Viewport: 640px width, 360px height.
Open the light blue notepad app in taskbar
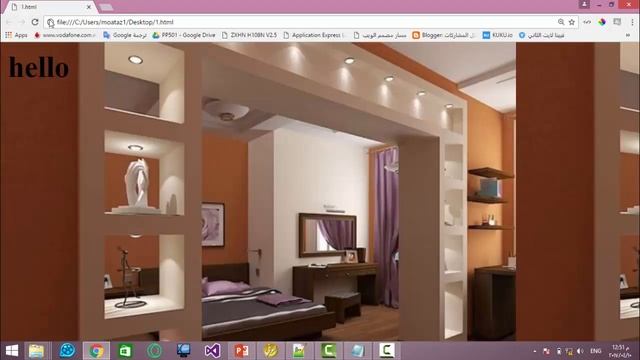[x=358, y=351]
